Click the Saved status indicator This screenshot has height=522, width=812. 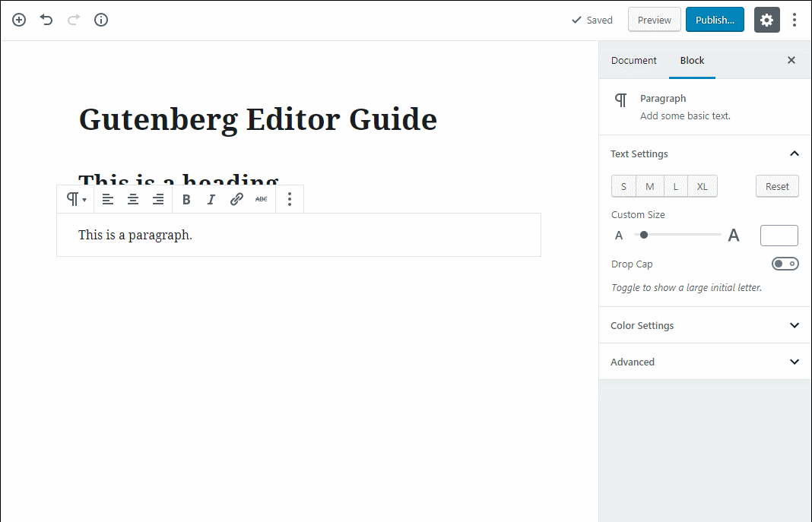592,20
